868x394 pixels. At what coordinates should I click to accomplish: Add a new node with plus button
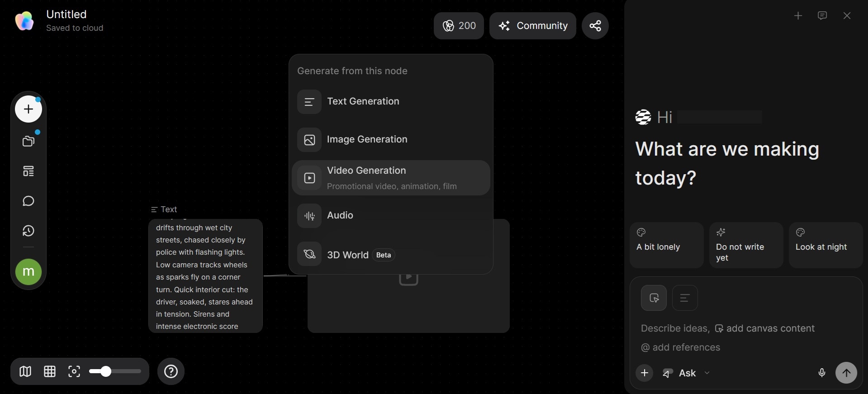click(28, 109)
